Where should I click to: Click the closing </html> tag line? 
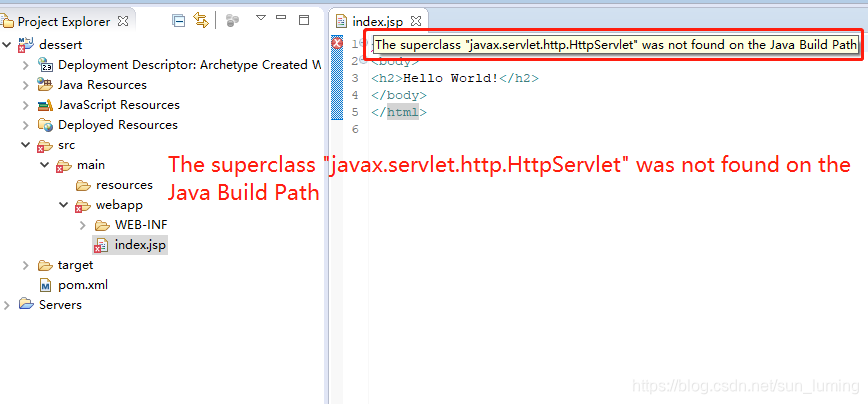coord(399,112)
